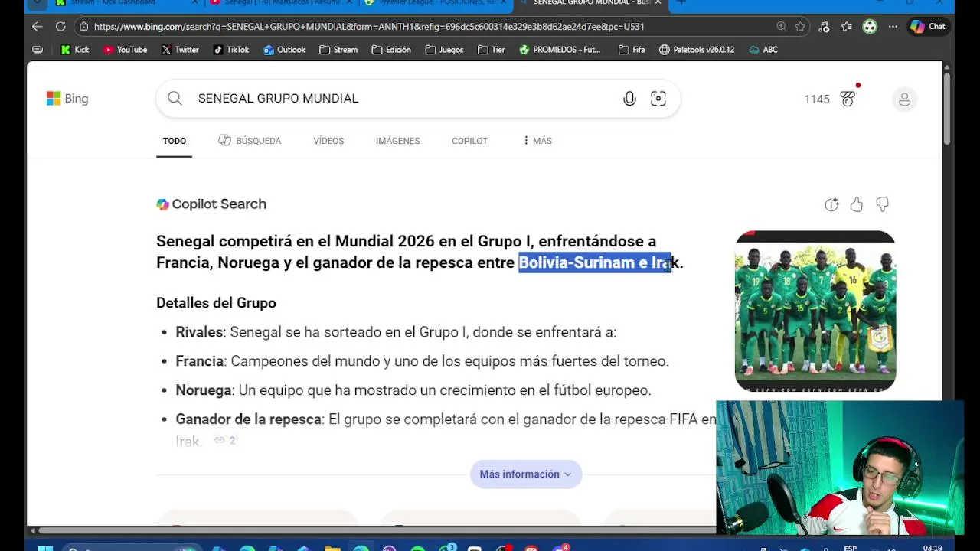Click the page vertical scrollbar
Screen dimensions: 980x551
point(947,107)
